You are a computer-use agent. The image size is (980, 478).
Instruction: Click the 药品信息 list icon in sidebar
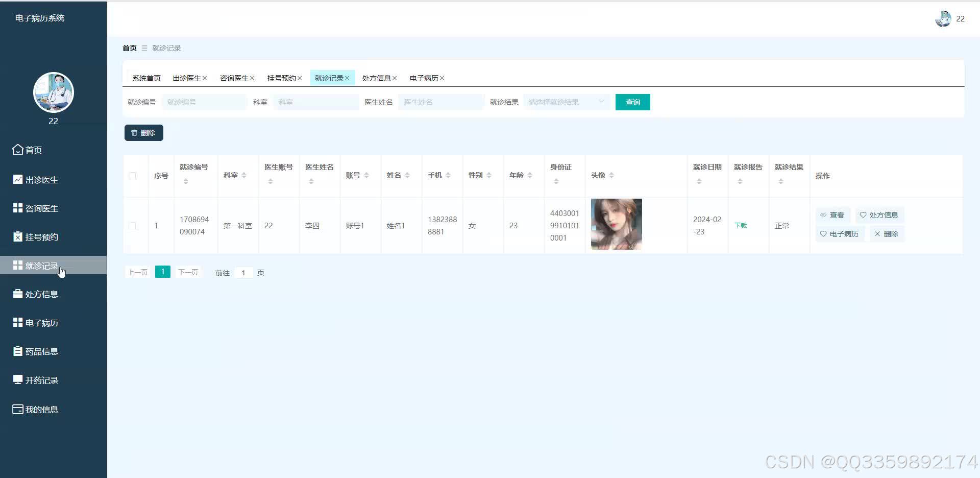(18, 351)
